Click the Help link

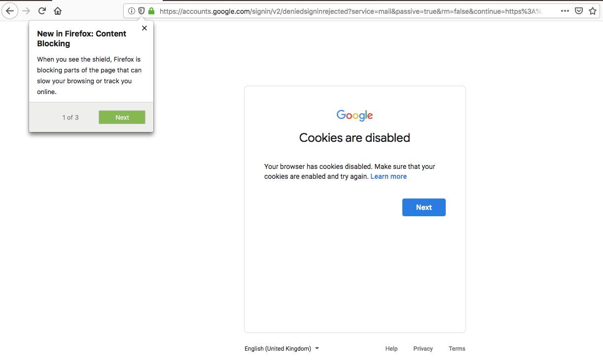point(391,348)
